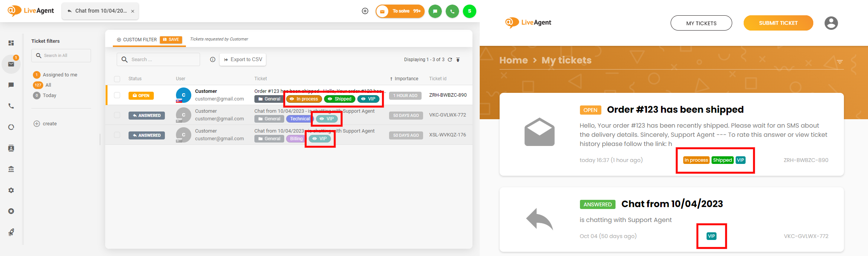Switch to the Chat from 10/04/20 tab
Viewport: 868px width, 256px height.
(100, 11)
